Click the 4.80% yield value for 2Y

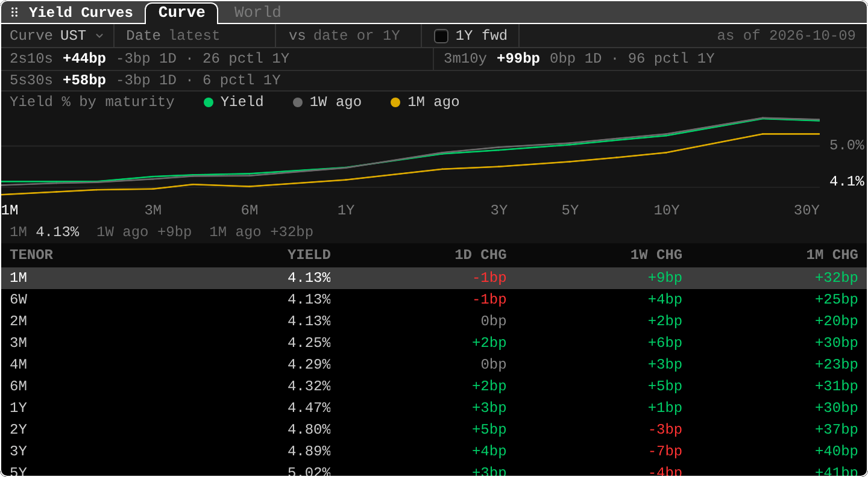click(309, 429)
